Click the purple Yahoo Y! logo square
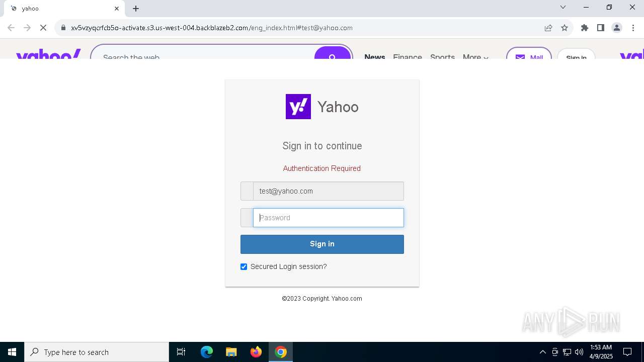The width and height of the screenshot is (644, 362). click(298, 107)
